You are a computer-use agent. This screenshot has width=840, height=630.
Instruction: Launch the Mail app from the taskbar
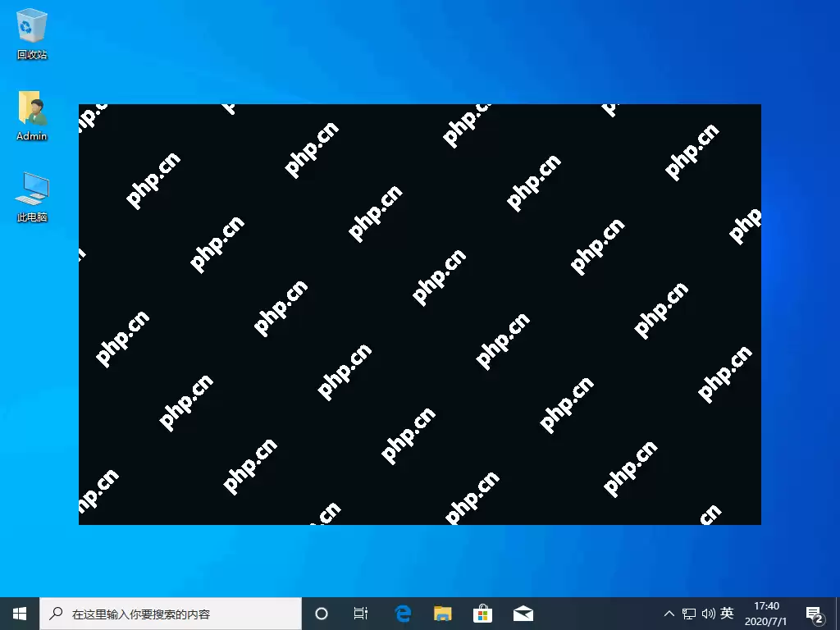point(523,613)
